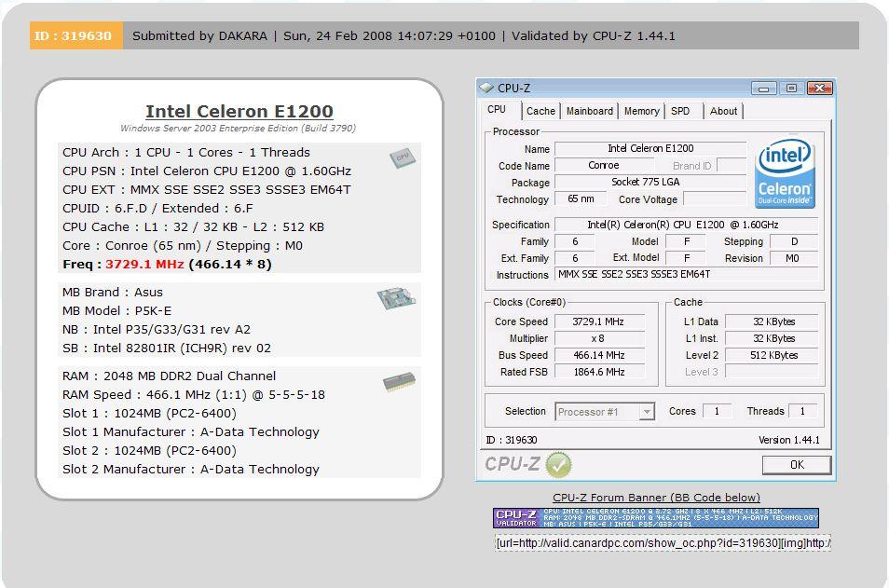The width and height of the screenshot is (889, 588).
Task: Click the Windows Server 2003 subtitle
Action: coord(239,129)
